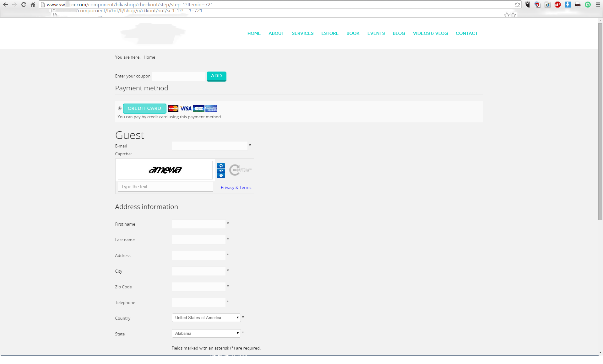Focus the E-mail input field
This screenshot has width=603, height=364.
[209, 146]
